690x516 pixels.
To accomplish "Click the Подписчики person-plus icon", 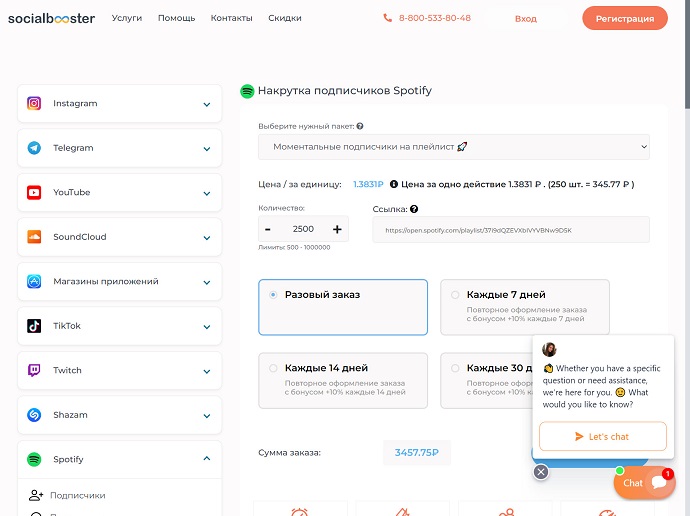I will click(x=36, y=495).
